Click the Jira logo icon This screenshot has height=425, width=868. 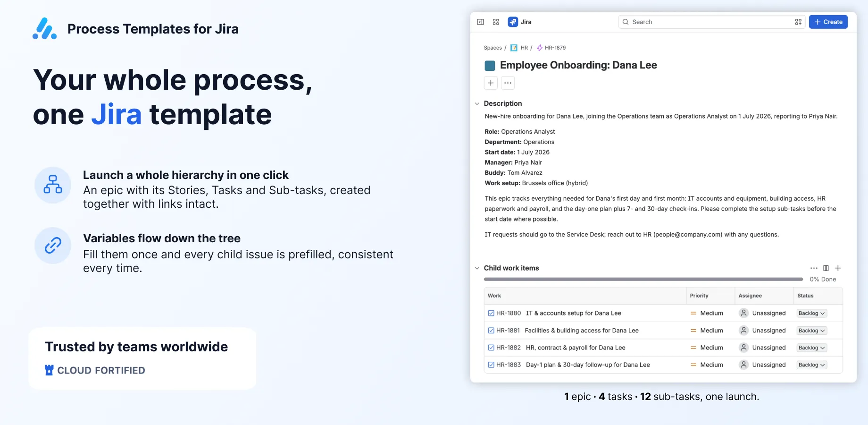[513, 22]
